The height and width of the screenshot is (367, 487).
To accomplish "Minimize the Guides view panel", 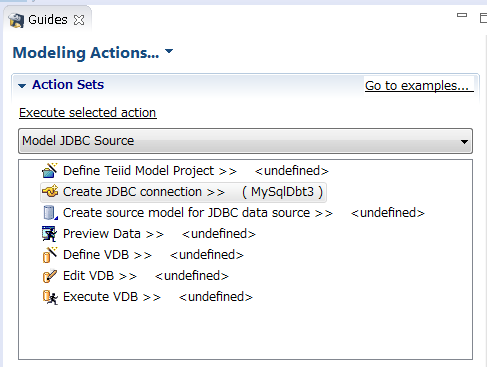I will [x=462, y=15].
